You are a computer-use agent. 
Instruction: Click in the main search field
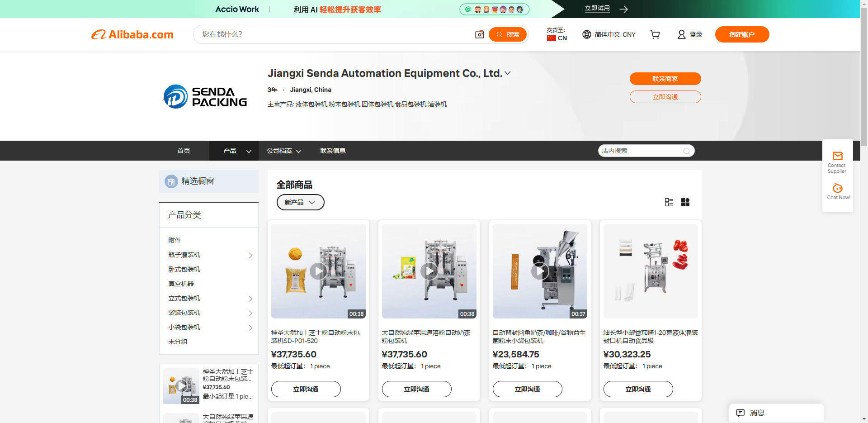pos(335,34)
